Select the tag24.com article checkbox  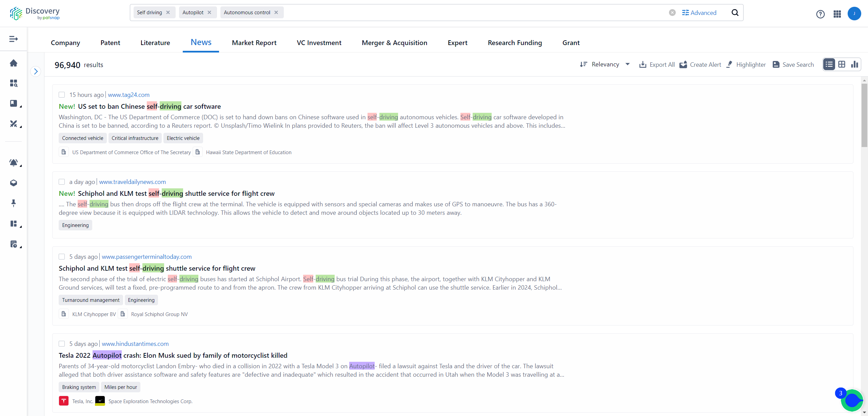click(x=62, y=95)
